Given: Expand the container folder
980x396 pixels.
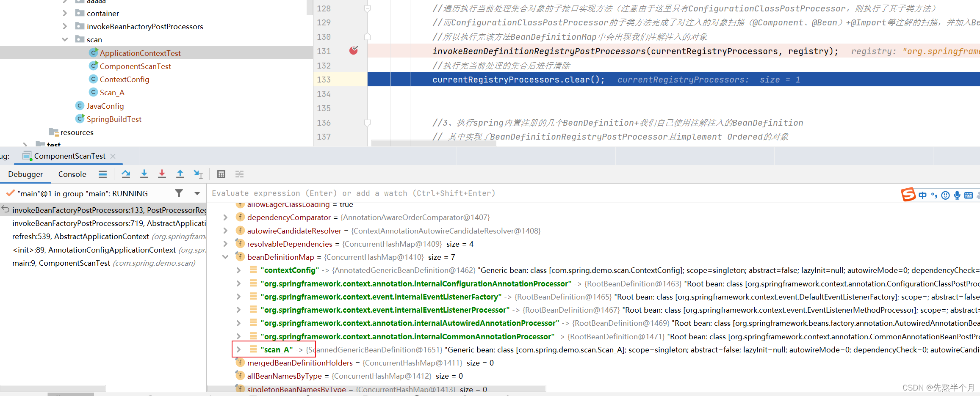Looking at the screenshot, I should (65, 13).
